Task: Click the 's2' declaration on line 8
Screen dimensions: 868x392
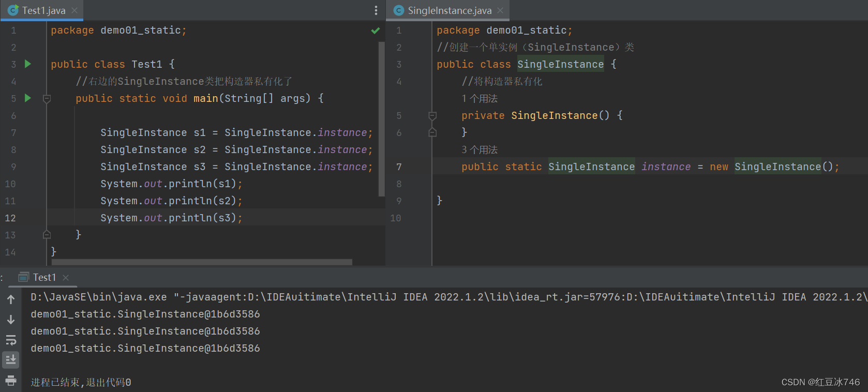Action: [x=200, y=149]
